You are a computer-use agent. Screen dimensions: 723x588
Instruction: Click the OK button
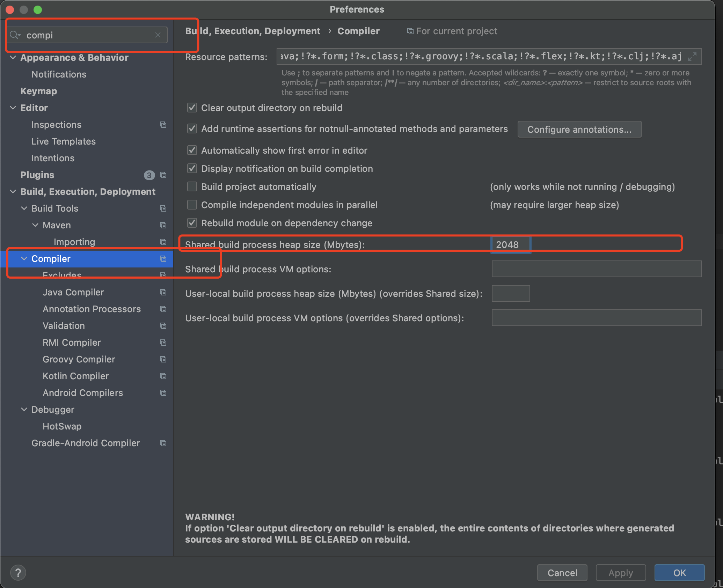coord(679,573)
